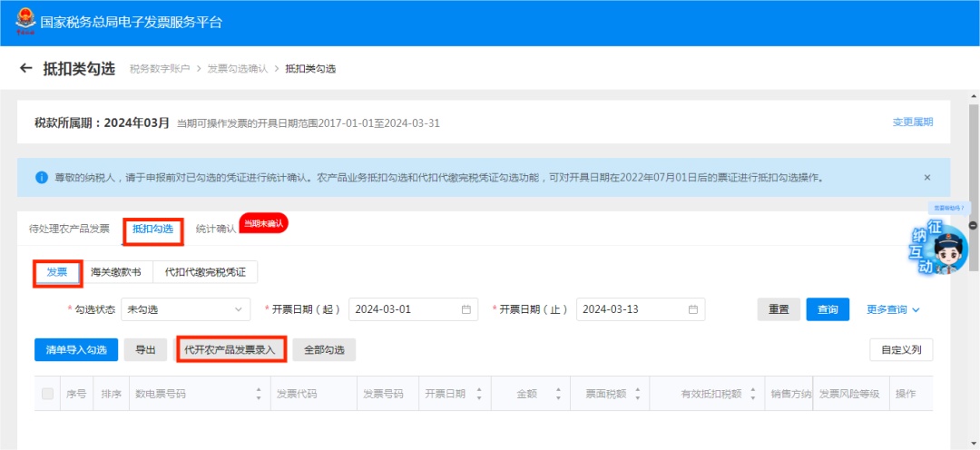The width and height of the screenshot is (980, 450).
Task: Select the 抵扣勾选 tab
Action: (153, 230)
